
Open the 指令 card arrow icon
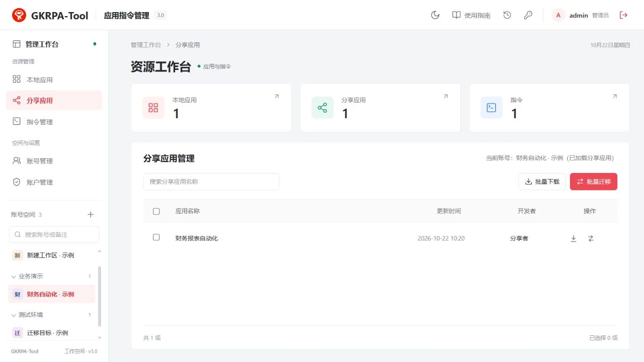pyautogui.click(x=614, y=97)
